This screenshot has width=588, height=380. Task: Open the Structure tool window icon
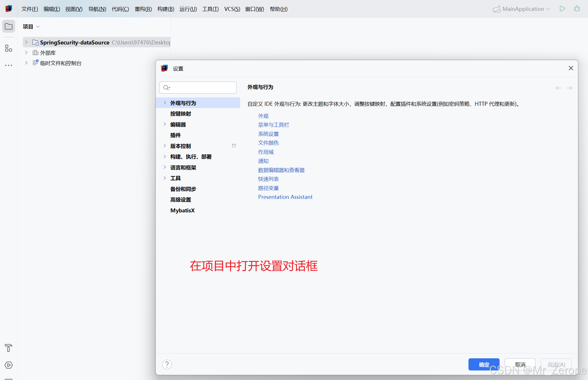click(x=9, y=48)
